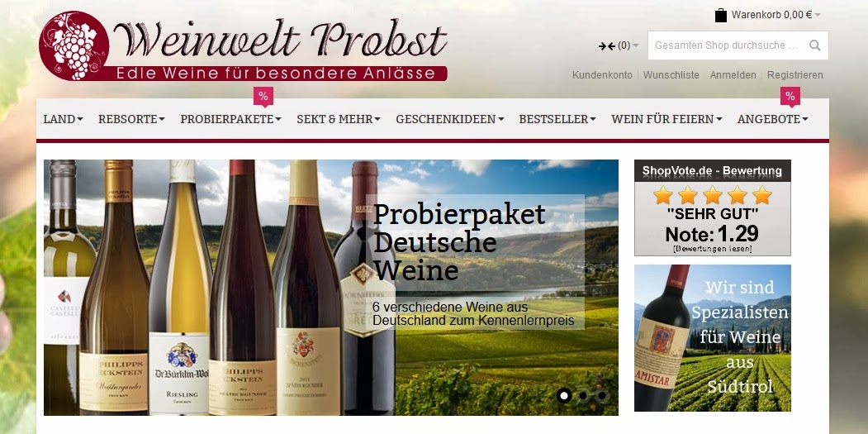The image size is (868, 434).
Task: Open the Südtirol wine specialists banner
Action: click(x=713, y=338)
